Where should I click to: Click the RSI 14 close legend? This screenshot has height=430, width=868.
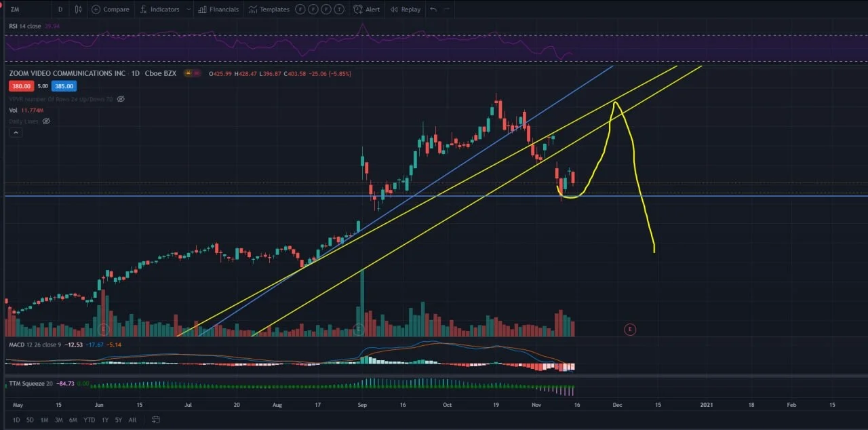25,26
